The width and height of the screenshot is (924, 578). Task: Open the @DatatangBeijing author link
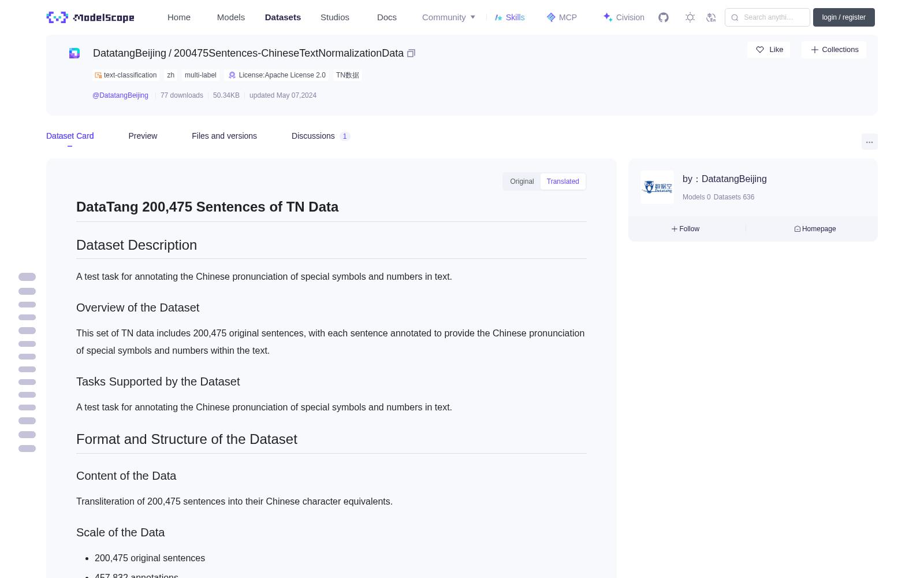120,95
